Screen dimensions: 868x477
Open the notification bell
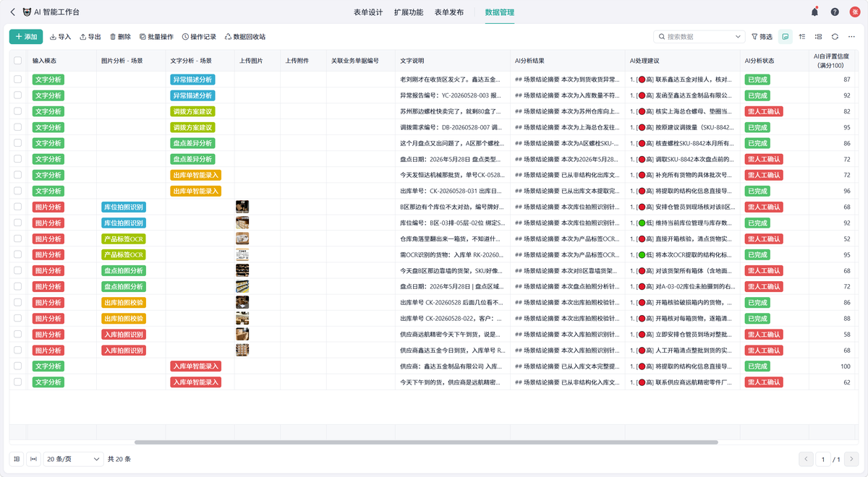(814, 12)
